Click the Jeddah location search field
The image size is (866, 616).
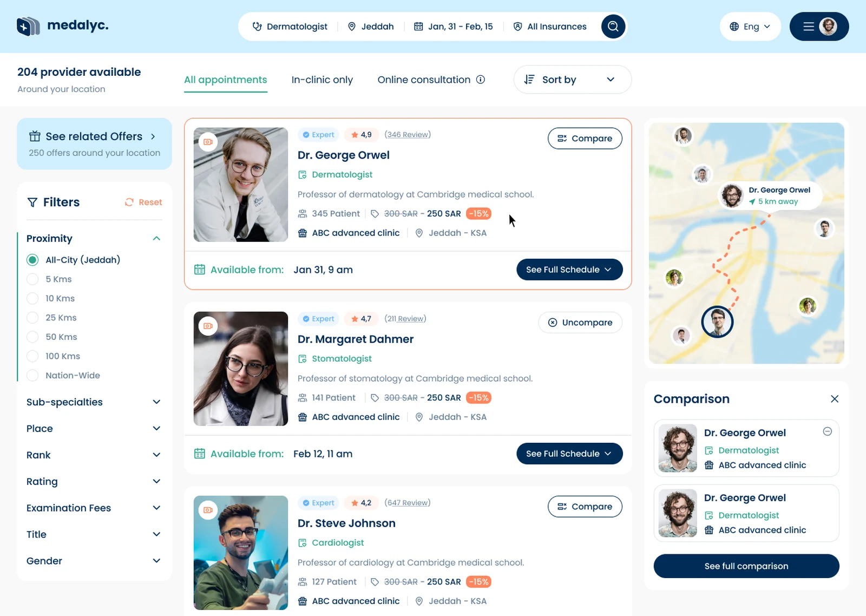371,27
